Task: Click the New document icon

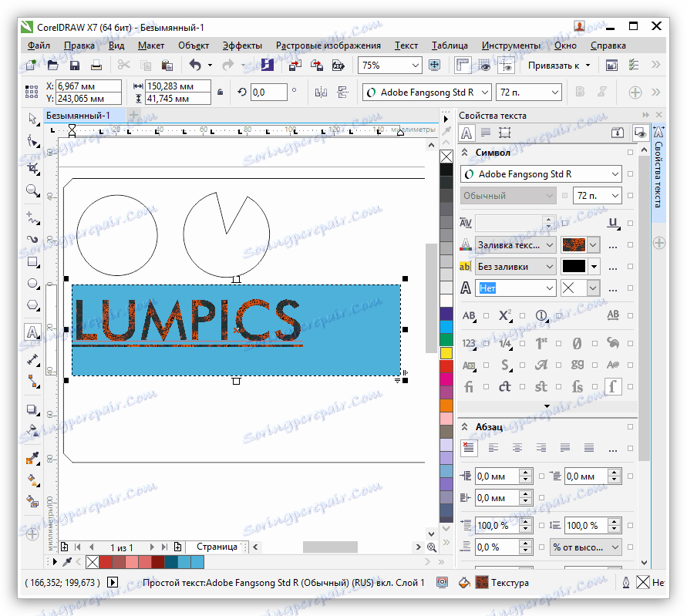Action: (x=31, y=66)
